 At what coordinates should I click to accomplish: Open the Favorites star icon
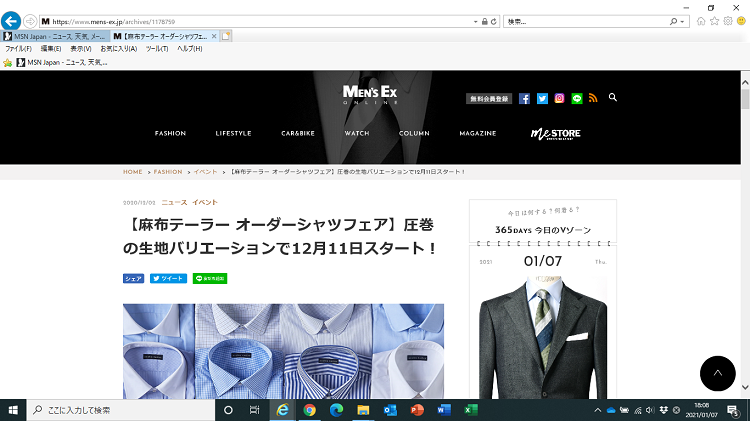click(x=715, y=21)
